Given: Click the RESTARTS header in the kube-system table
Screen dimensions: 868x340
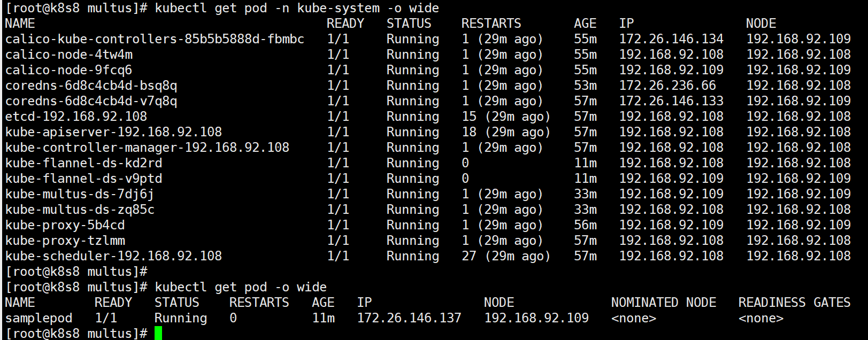Looking at the screenshot, I should [x=491, y=24].
